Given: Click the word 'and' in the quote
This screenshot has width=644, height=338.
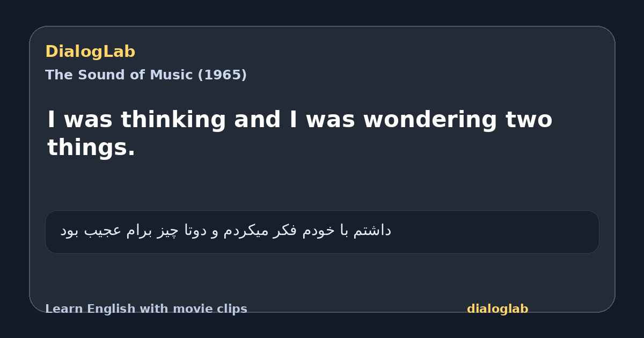Looking at the screenshot, I should click(x=257, y=120).
